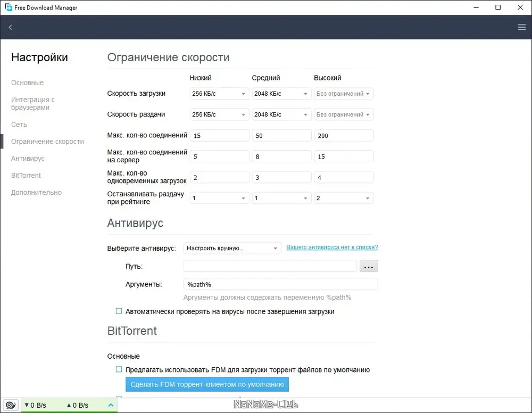Open low download speed dropdown 256 КБ/с
The image size is (532, 413).
tap(219, 94)
